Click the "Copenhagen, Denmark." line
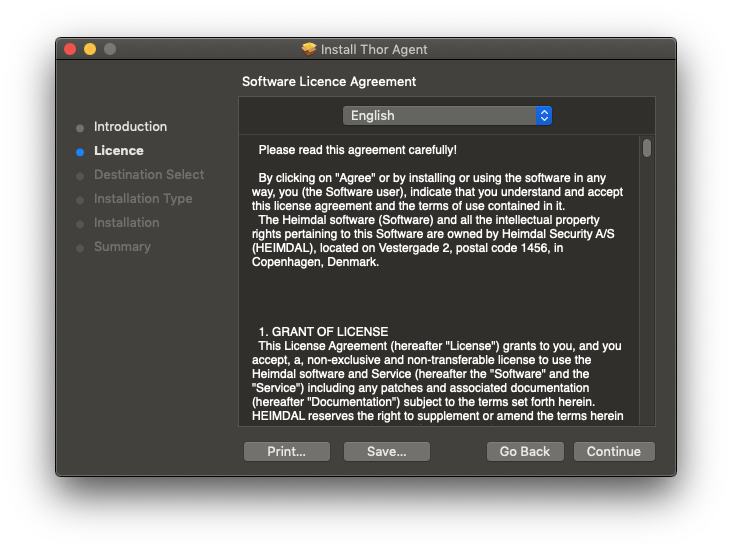The image size is (732, 550). (x=315, y=262)
